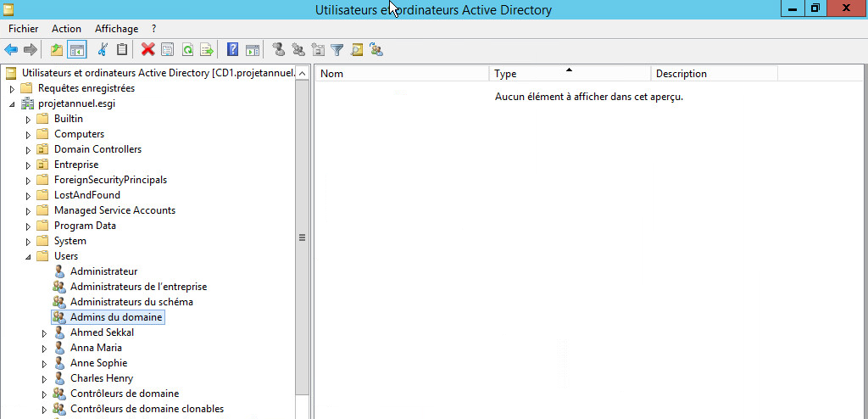Click the Refresh toolbar icon
Viewport: 868px width, 419px height.
(187, 50)
